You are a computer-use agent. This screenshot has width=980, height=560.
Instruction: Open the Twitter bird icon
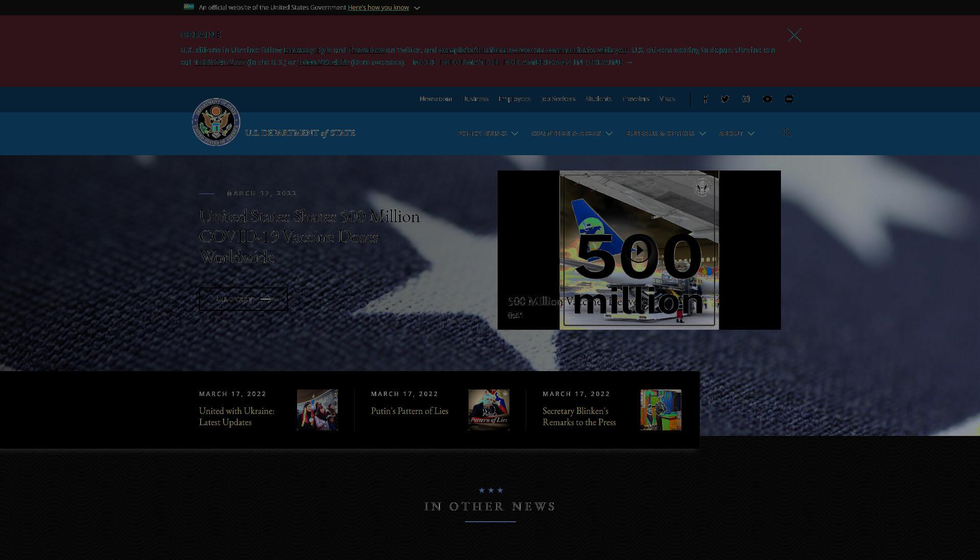(725, 99)
